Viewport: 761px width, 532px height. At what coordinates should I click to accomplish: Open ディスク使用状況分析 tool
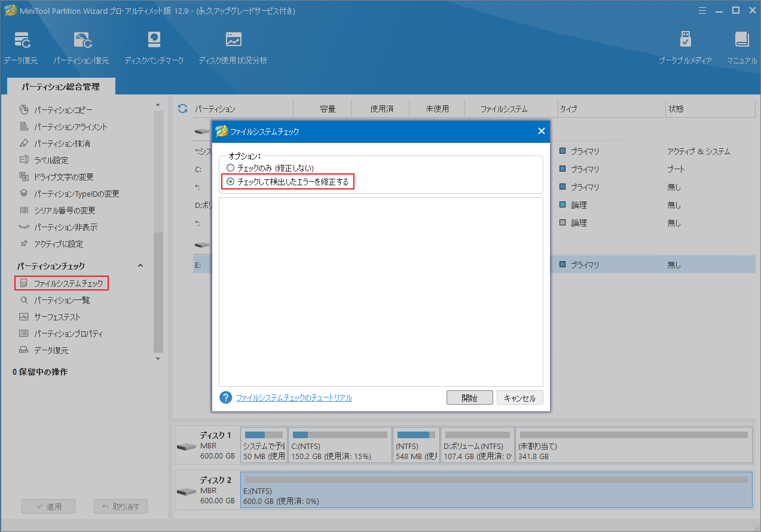pos(233,47)
